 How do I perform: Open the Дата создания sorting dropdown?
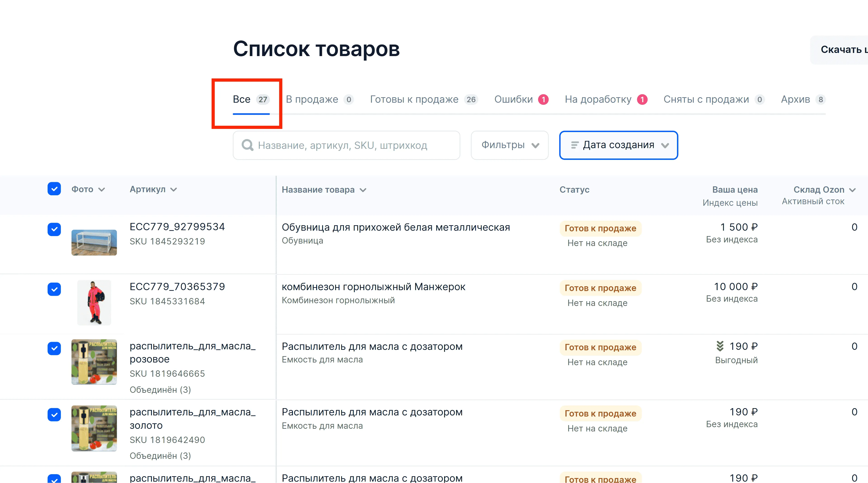pyautogui.click(x=618, y=145)
